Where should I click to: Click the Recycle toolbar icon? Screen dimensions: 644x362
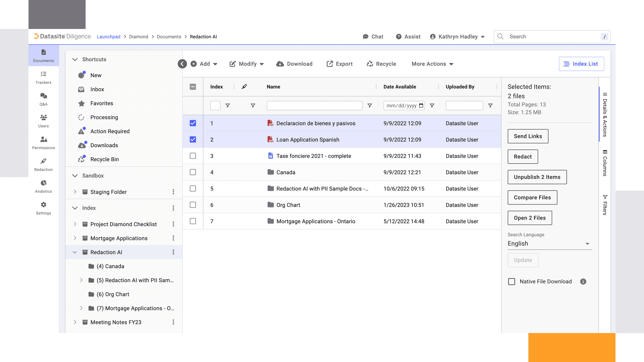[370, 64]
